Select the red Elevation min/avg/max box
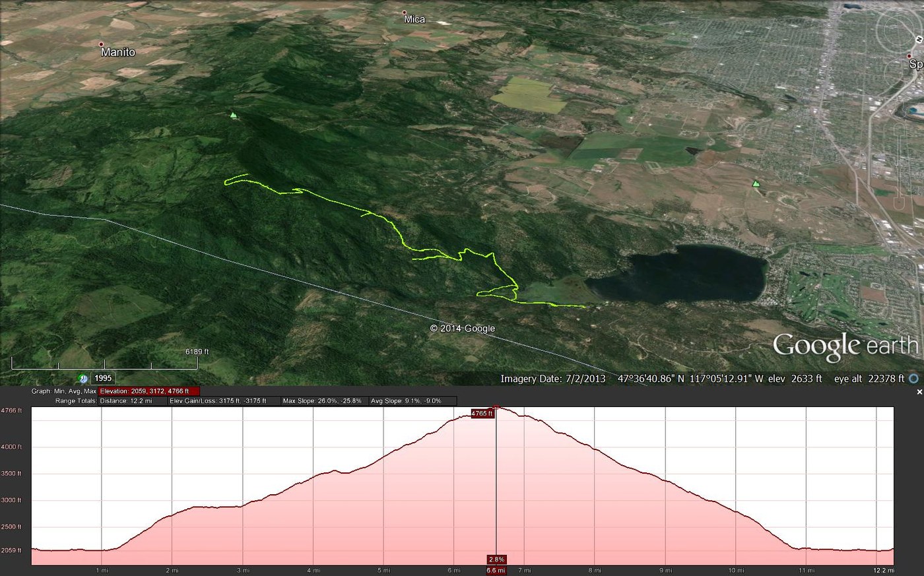This screenshot has height=576, width=924. (x=149, y=391)
